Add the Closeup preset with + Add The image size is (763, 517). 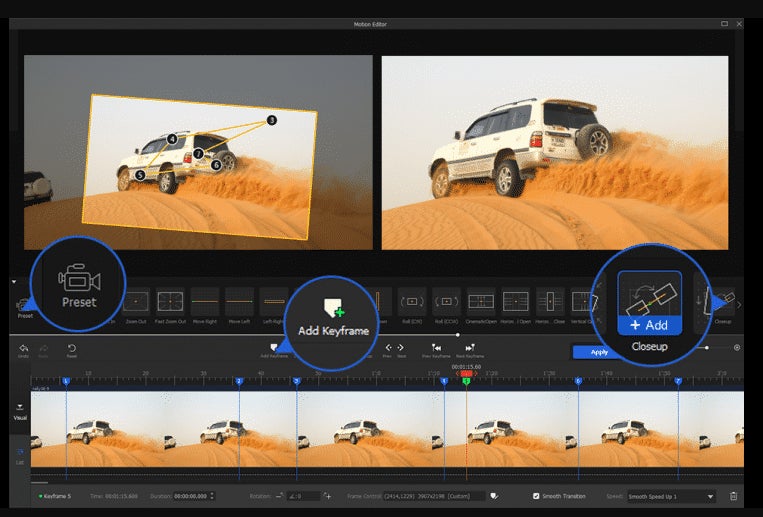[649, 325]
